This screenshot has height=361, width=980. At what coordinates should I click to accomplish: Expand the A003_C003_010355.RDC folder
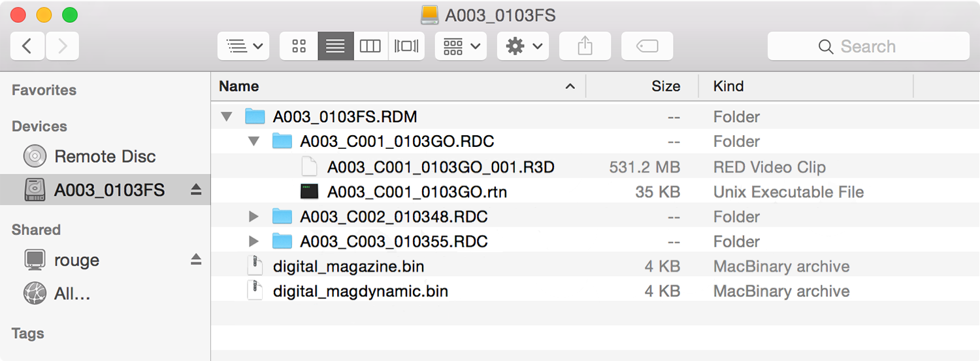[254, 242]
